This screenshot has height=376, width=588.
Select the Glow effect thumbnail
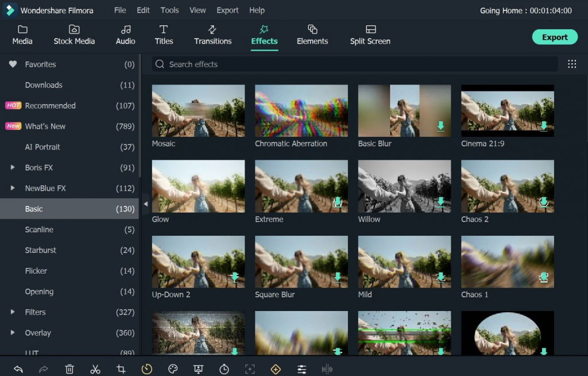pos(198,186)
